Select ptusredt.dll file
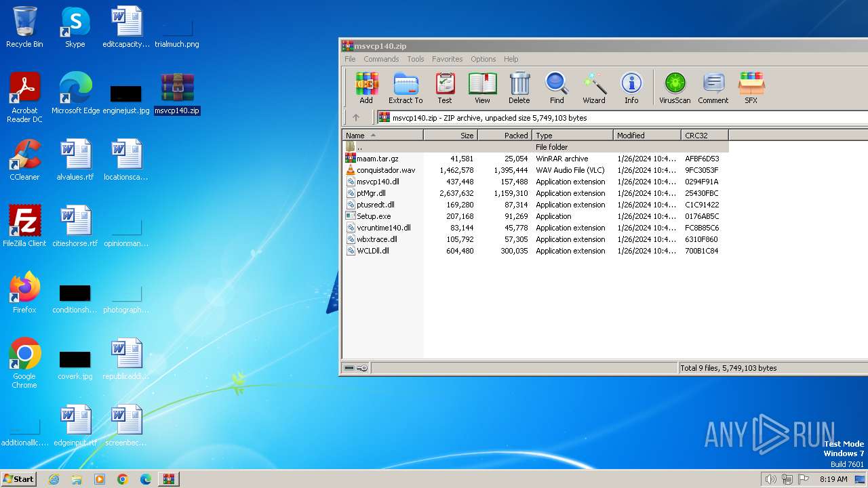This screenshot has width=868, height=488. click(x=536, y=205)
